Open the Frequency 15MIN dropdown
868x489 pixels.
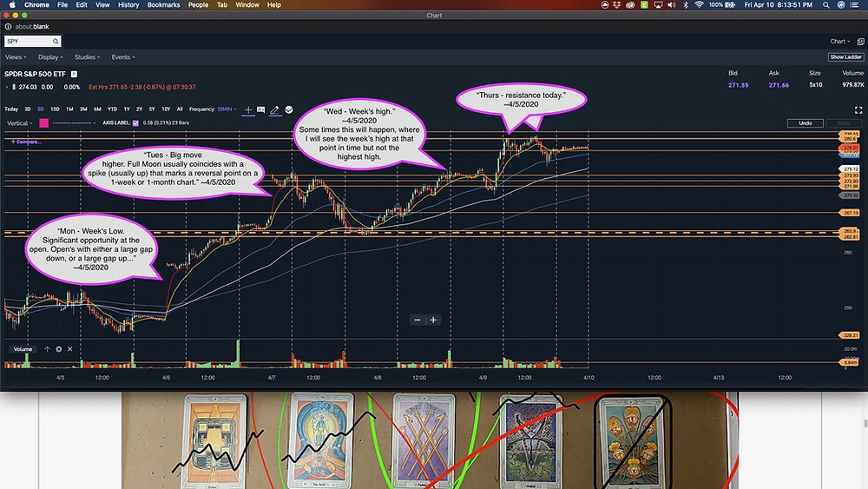(227, 109)
